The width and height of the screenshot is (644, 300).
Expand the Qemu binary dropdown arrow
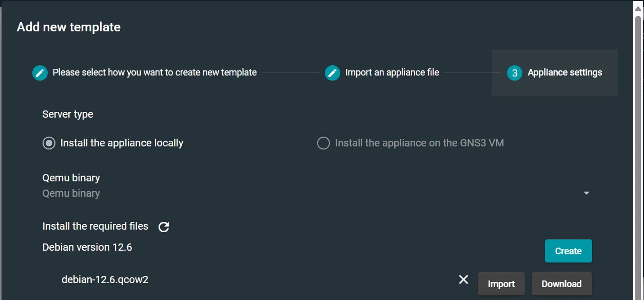point(587,194)
